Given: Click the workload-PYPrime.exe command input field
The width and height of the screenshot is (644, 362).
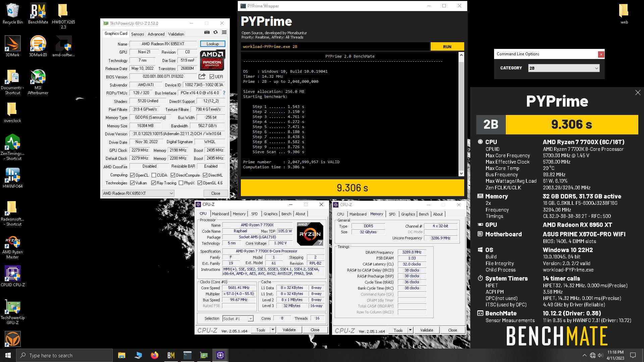Looking at the screenshot, I should [x=335, y=47].
